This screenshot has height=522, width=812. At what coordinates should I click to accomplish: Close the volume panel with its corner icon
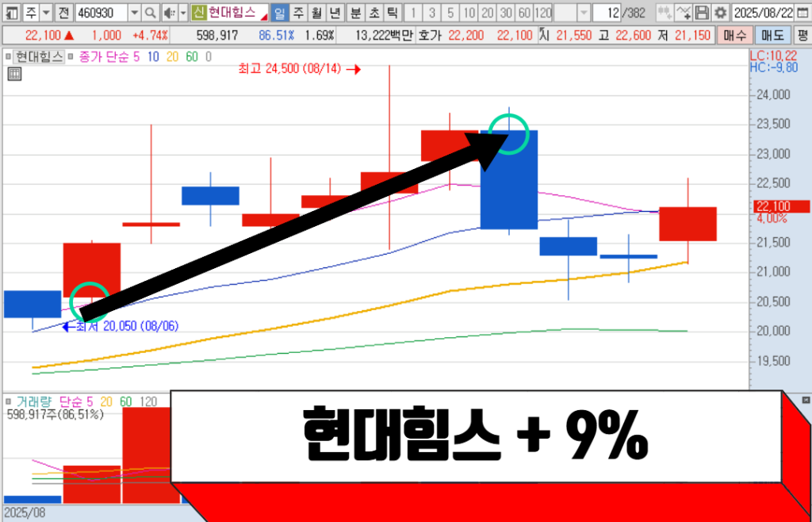point(806,401)
